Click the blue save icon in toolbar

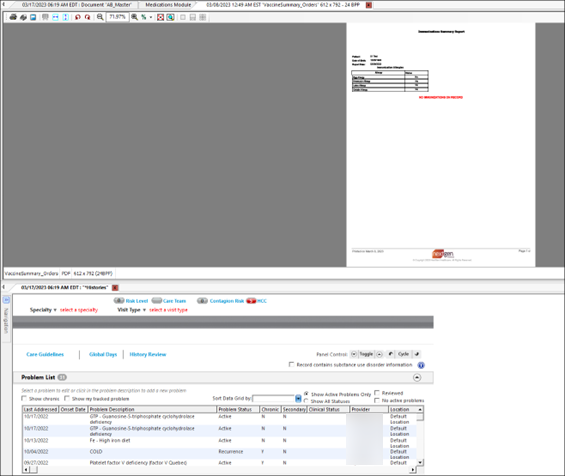33,17
